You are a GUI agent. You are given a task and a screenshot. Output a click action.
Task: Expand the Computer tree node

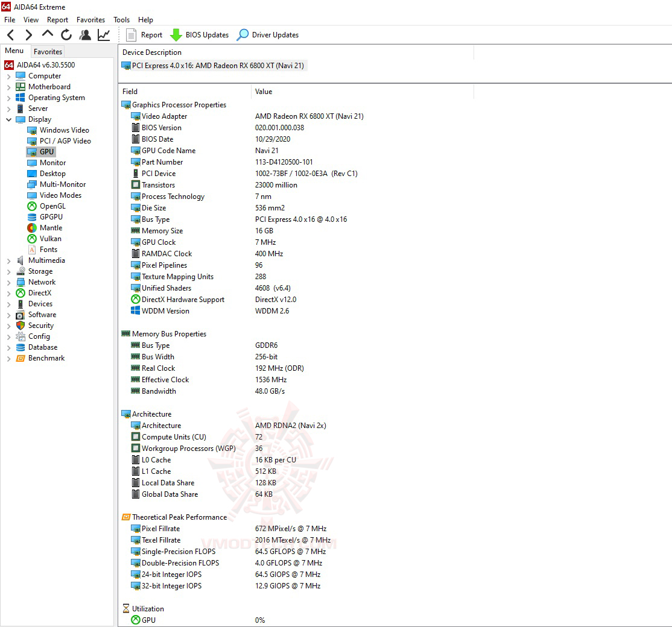click(x=8, y=76)
